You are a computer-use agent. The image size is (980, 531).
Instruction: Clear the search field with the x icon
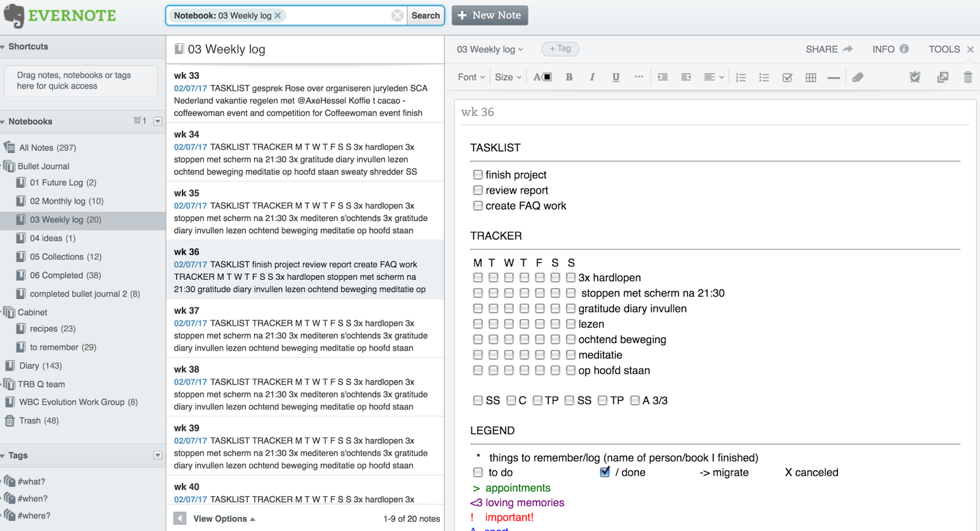(x=398, y=15)
